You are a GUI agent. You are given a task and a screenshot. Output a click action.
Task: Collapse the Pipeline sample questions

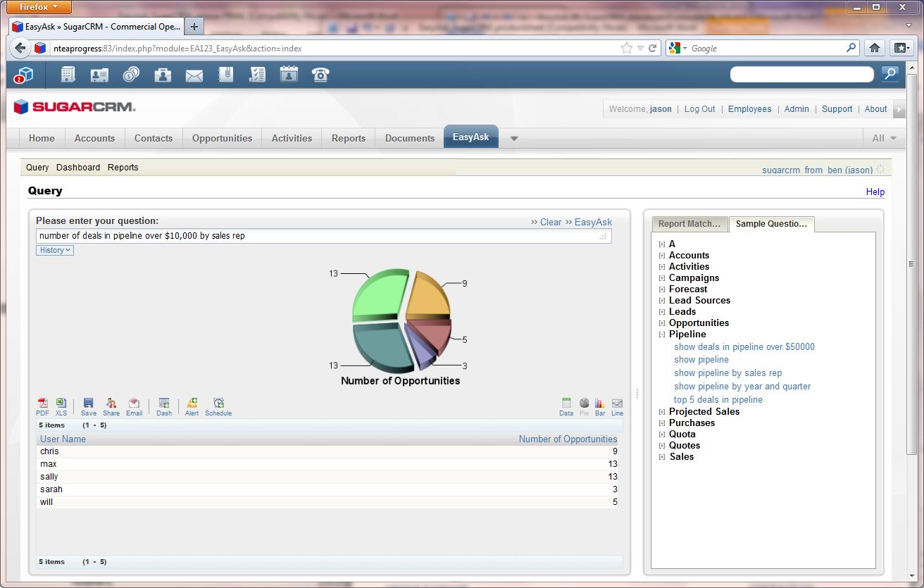pyautogui.click(x=662, y=334)
